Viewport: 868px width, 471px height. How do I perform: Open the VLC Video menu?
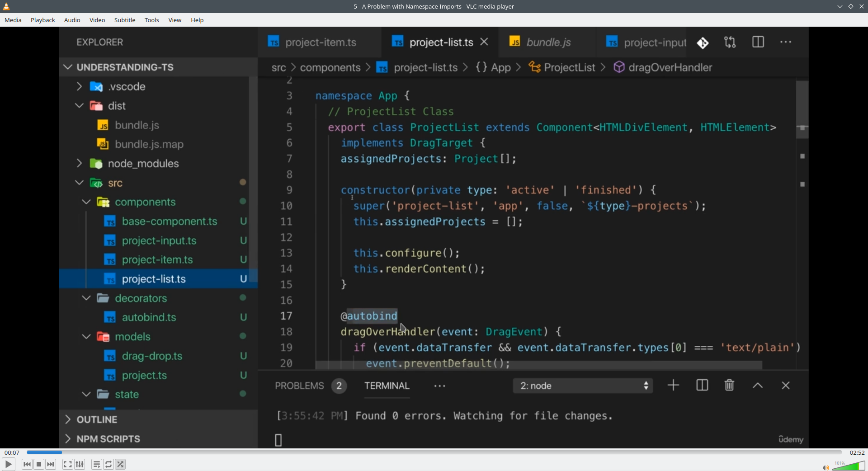point(97,20)
